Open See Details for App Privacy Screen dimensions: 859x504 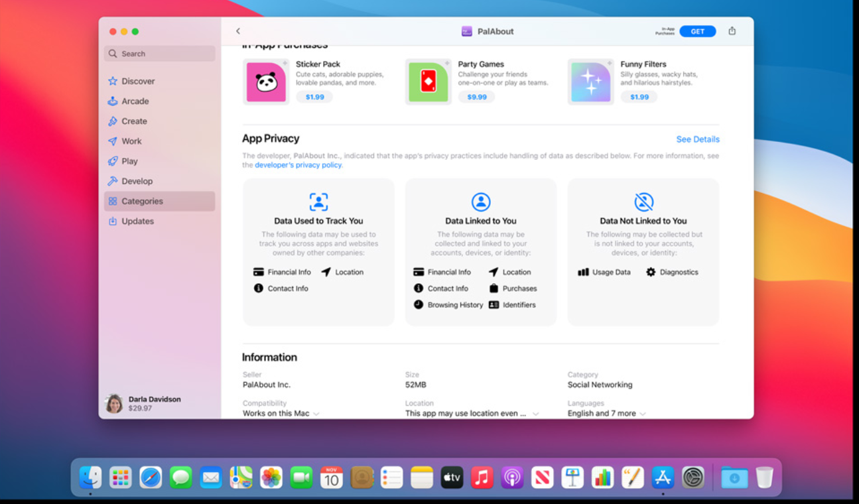coord(698,139)
